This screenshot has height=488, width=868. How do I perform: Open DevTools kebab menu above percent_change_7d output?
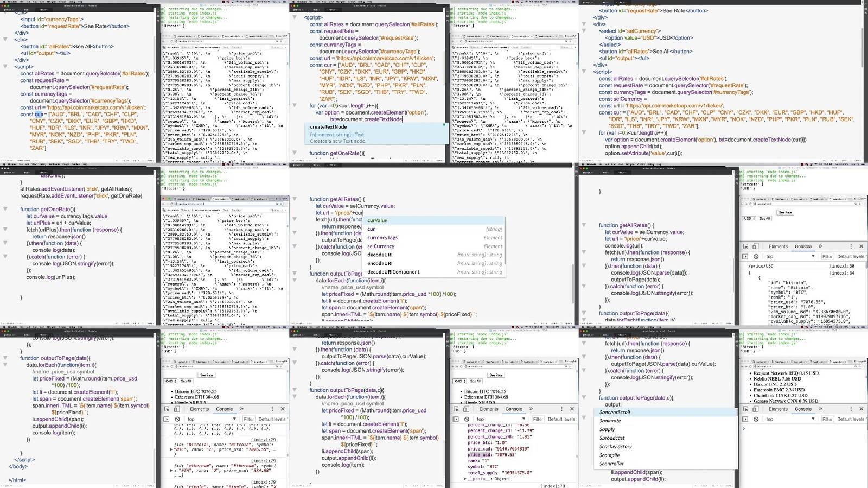point(561,409)
